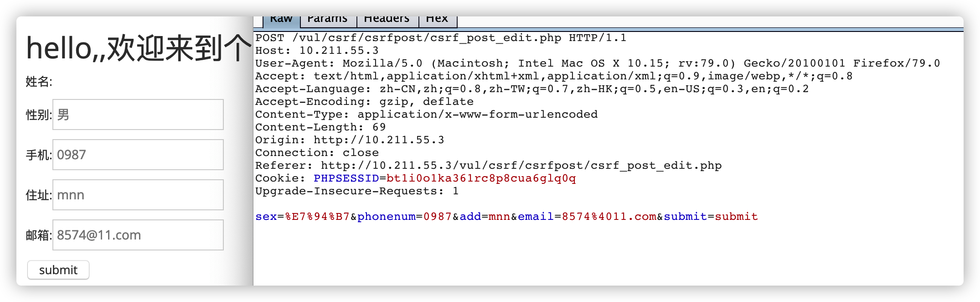Click the Referer header line
This screenshot has width=980, height=302.
(x=488, y=166)
